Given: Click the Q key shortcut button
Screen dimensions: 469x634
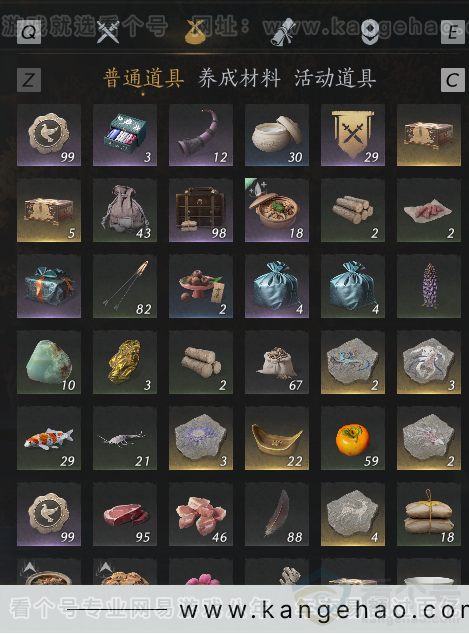Looking at the screenshot, I should [x=29, y=32].
